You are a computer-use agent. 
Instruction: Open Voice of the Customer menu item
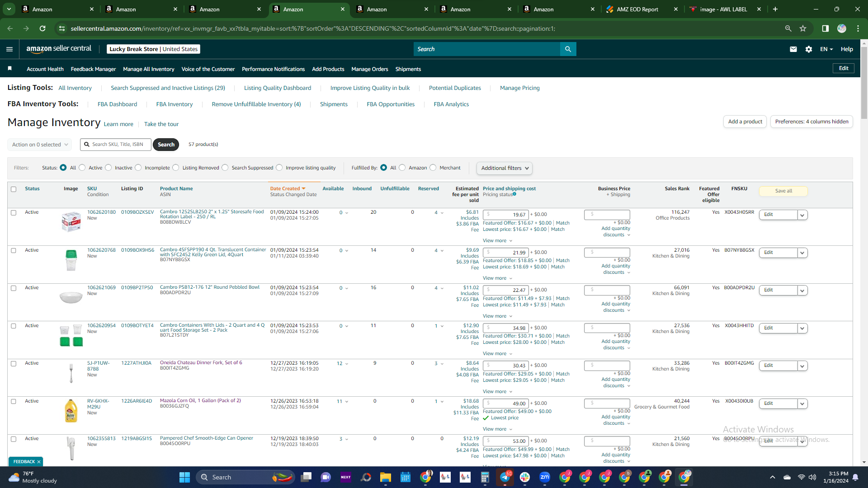pos(208,69)
